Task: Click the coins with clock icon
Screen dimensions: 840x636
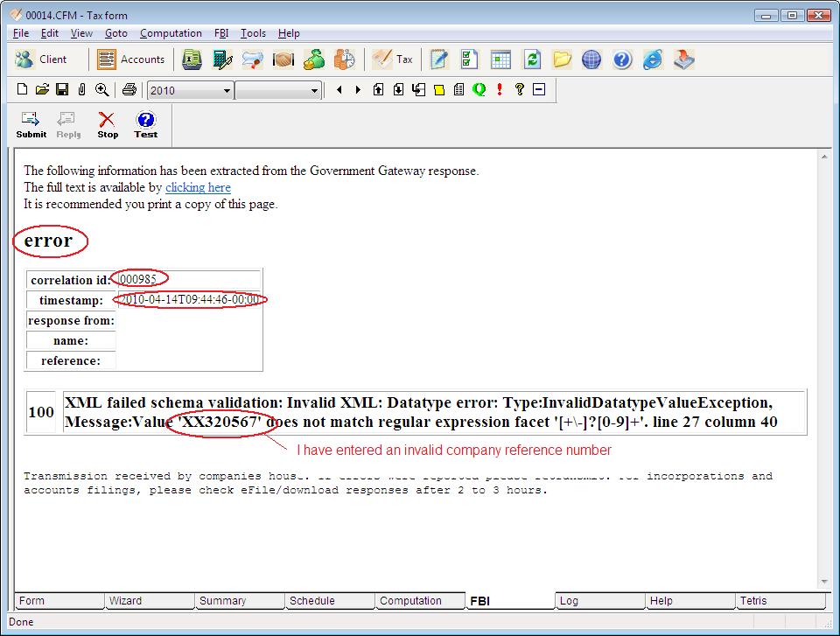Action: pos(345,59)
